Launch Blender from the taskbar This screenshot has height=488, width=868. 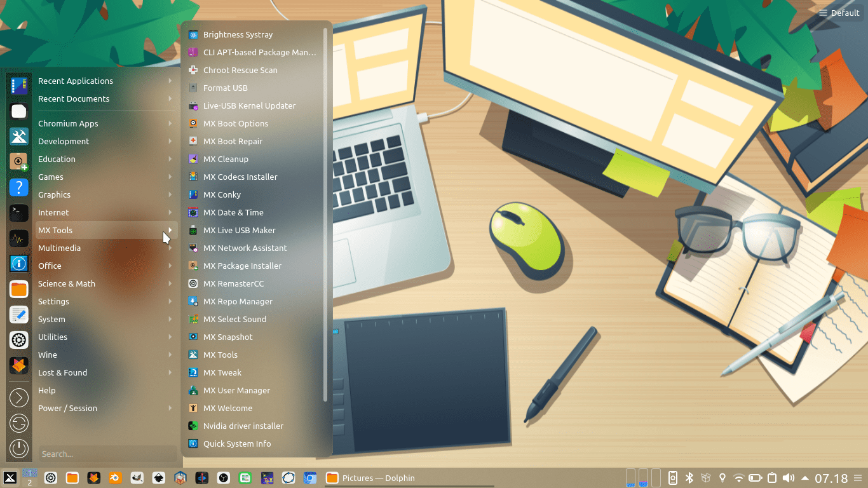tap(115, 478)
